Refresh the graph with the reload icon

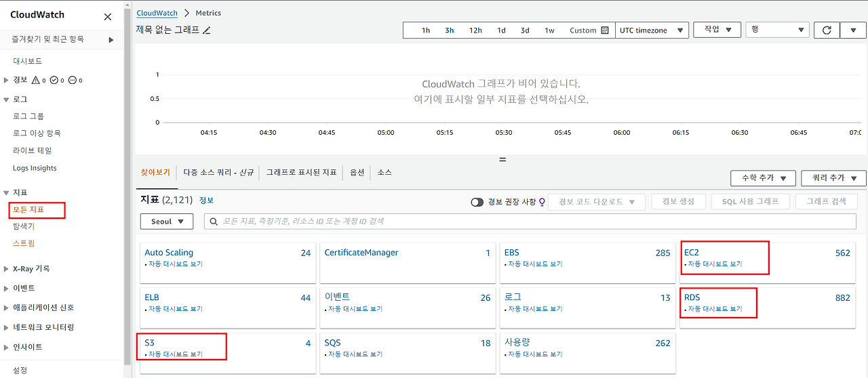(826, 30)
